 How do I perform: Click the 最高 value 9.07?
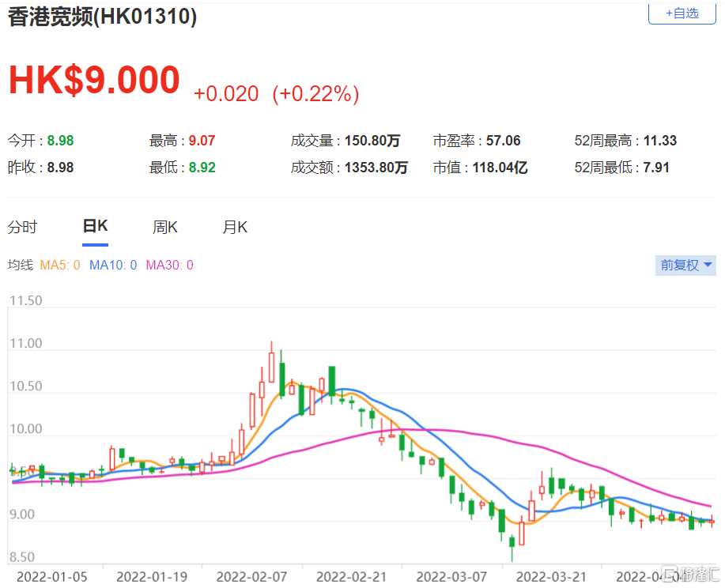tap(202, 141)
